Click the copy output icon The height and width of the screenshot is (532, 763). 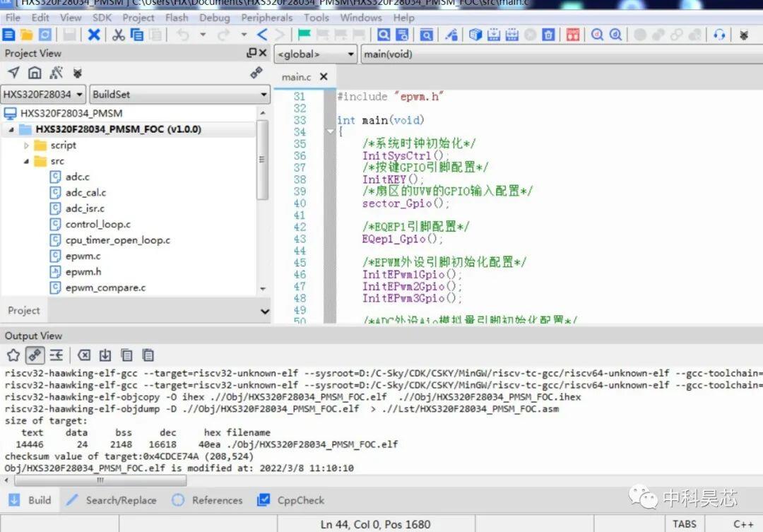126,355
